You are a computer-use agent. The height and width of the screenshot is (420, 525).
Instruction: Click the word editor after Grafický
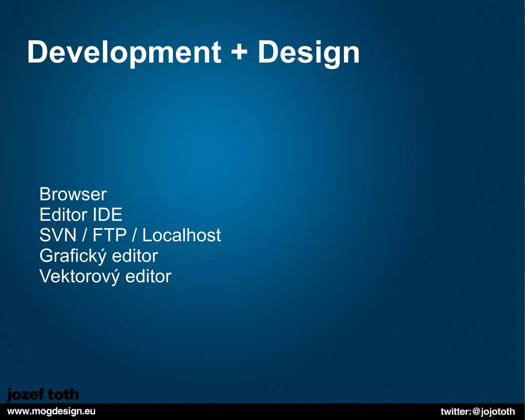coord(135,256)
